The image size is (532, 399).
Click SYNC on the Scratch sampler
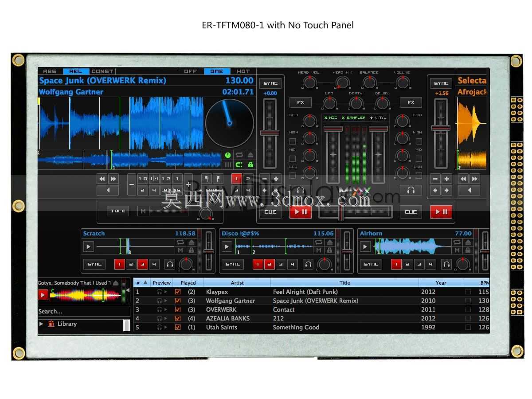pyautogui.click(x=94, y=264)
